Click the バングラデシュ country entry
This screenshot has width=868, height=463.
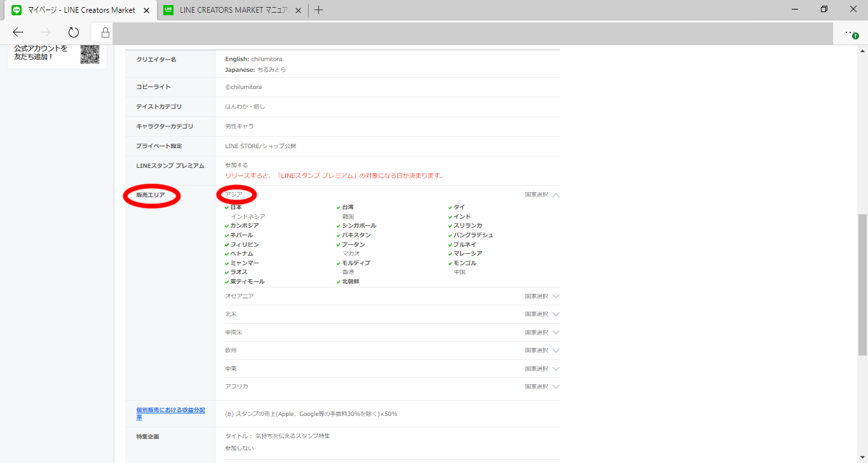pyautogui.click(x=471, y=235)
